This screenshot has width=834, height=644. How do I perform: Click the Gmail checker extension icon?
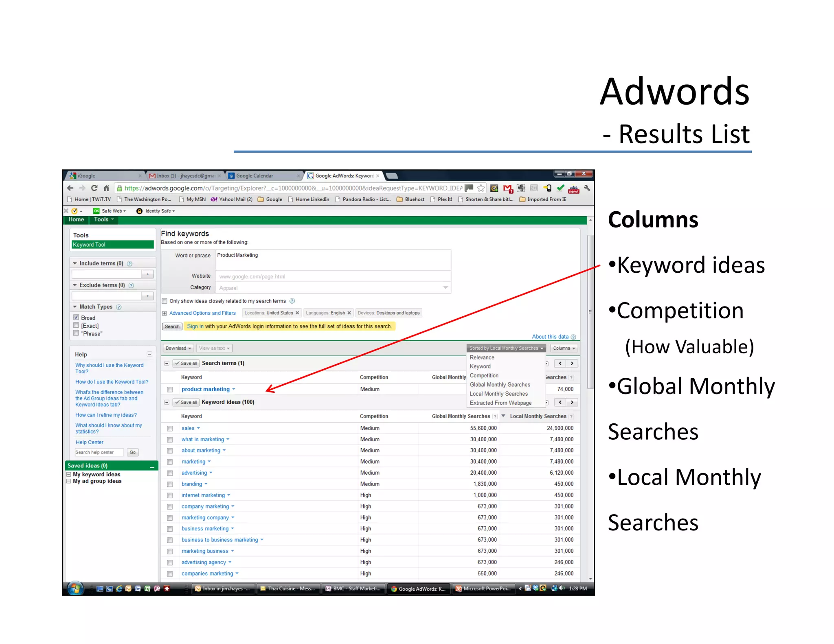507,188
